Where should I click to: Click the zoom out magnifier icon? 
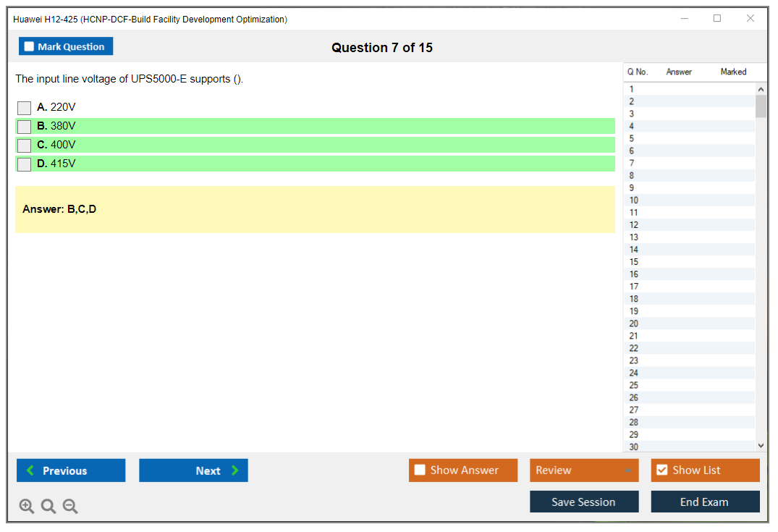pyautogui.click(x=70, y=507)
